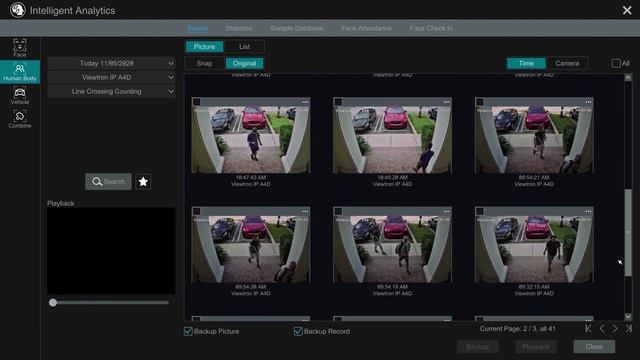
Task: Click the star favorites icon
Action: coord(143,182)
